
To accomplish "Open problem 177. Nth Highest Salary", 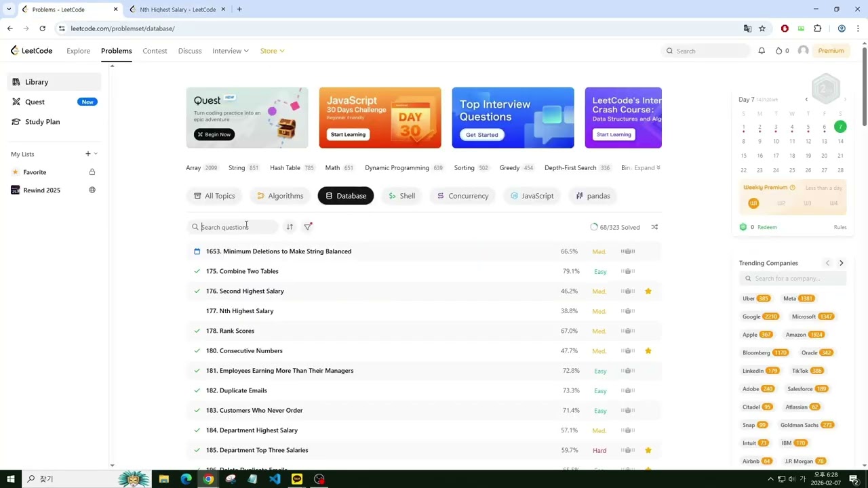I will pyautogui.click(x=240, y=311).
